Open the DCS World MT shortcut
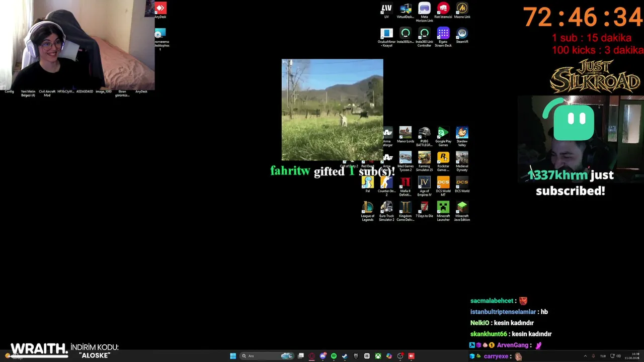Image resolution: width=644 pixels, height=362 pixels. pos(443,186)
